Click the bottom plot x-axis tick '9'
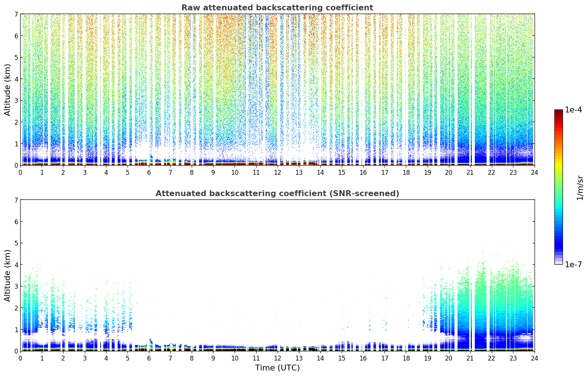Screen dimensions: 588x376 click(213, 358)
